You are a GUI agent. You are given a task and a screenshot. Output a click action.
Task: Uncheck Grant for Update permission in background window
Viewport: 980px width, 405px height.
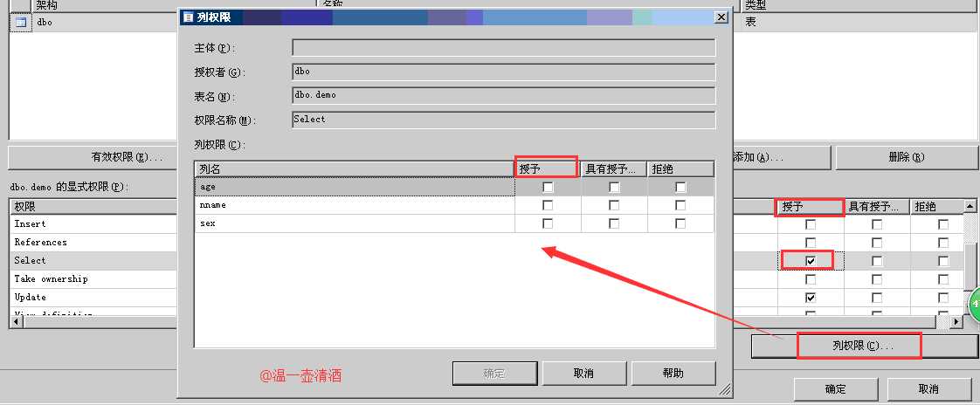pyautogui.click(x=811, y=298)
